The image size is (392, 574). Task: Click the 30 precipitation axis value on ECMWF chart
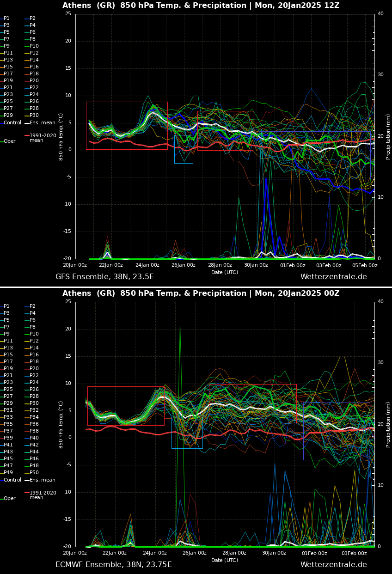coord(380,363)
